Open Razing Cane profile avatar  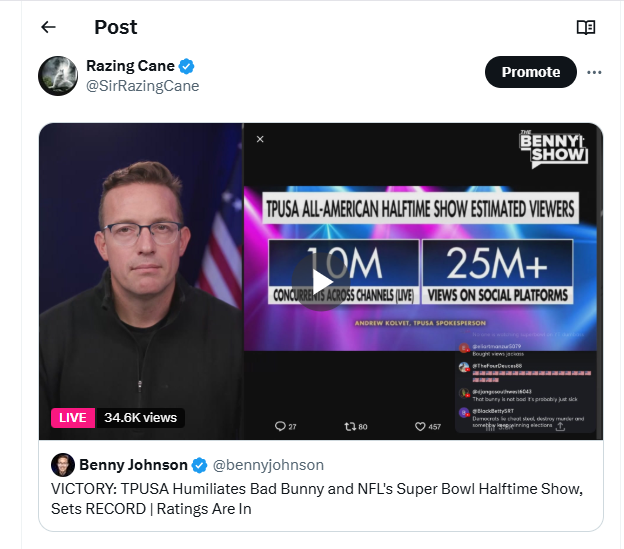tap(58, 75)
